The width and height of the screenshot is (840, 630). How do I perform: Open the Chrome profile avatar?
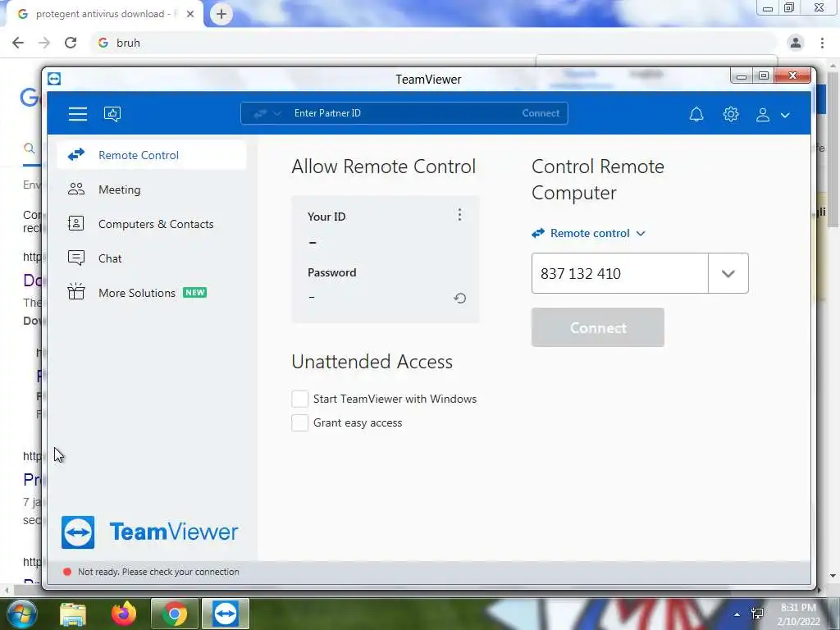pos(796,43)
